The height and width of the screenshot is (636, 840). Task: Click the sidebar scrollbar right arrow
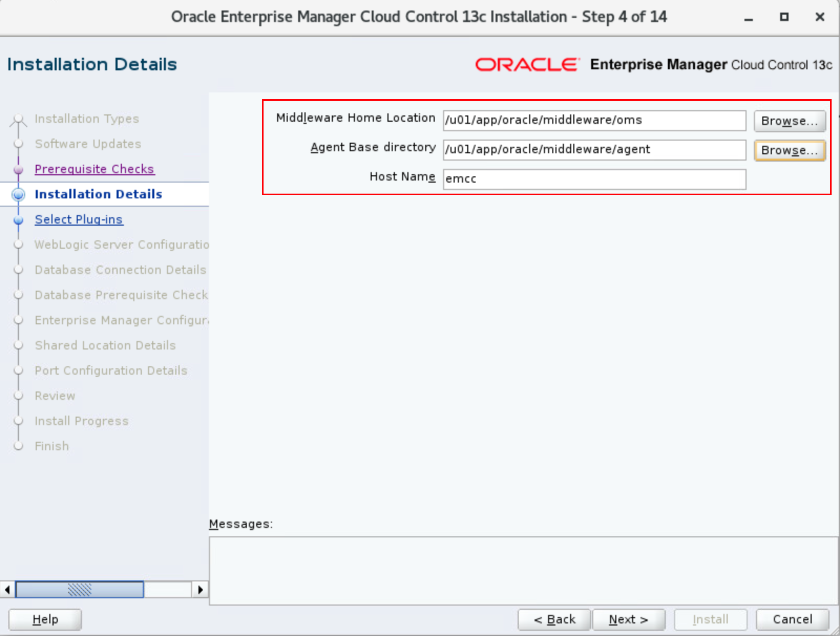pos(201,589)
